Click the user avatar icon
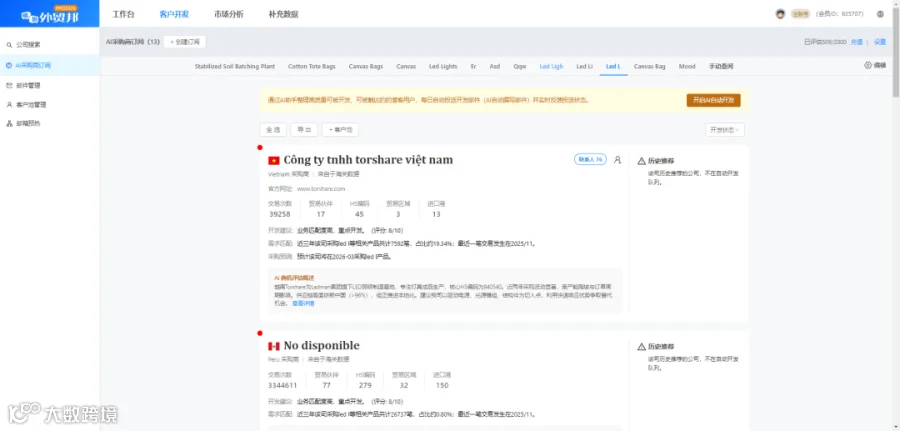900x431 pixels. coord(780,14)
